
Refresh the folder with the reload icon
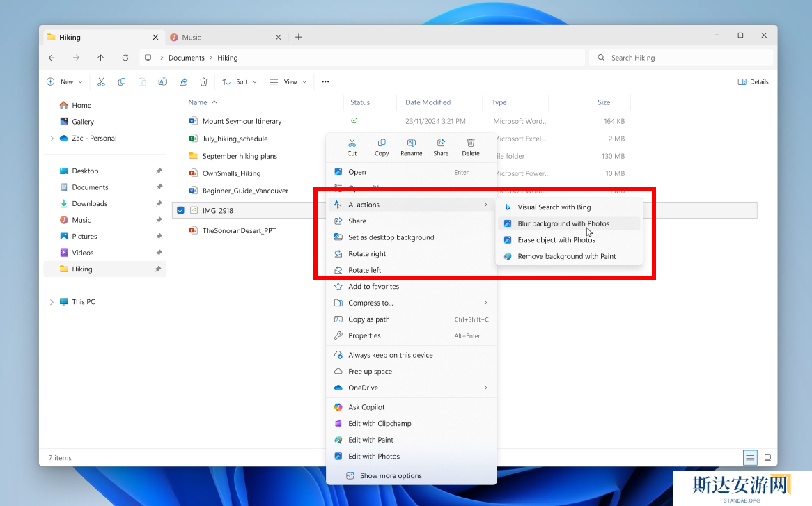pos(125,58)
